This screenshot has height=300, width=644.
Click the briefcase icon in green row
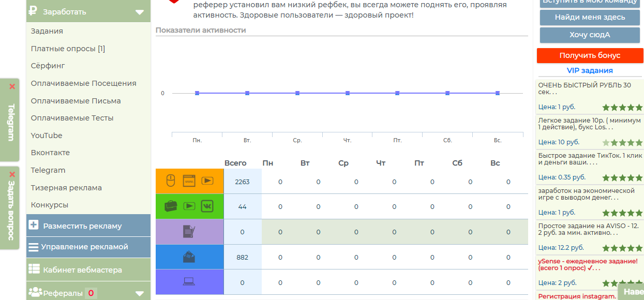point(171,206)
